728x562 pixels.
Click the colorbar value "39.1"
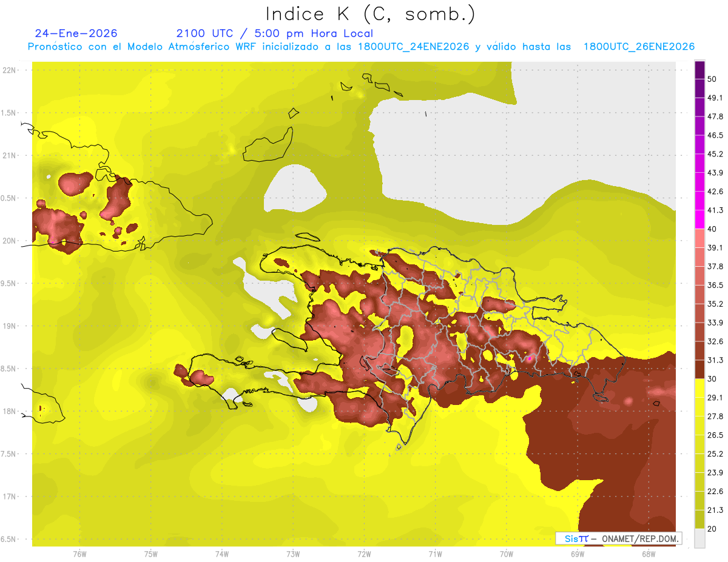tap(715, 247)
